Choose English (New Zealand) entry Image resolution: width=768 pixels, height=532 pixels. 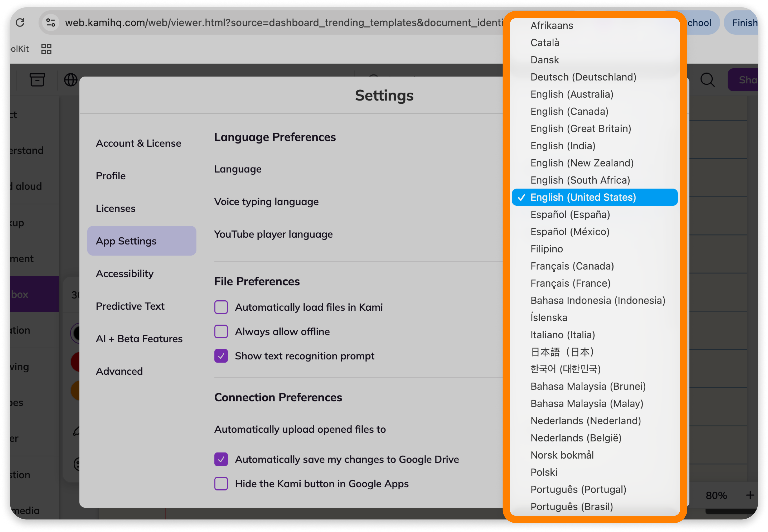(595, 163)
